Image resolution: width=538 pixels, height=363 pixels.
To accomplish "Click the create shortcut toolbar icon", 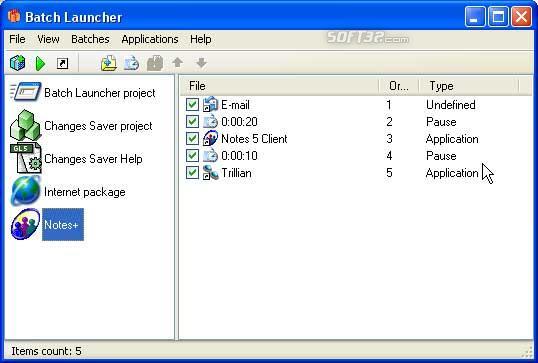I will (x=62, y=63).
